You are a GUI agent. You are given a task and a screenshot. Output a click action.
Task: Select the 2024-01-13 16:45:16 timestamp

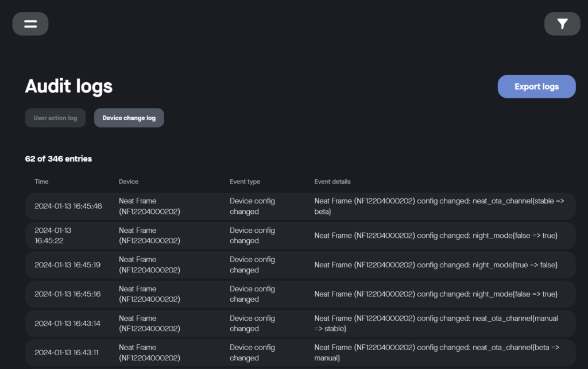[68, 294]
